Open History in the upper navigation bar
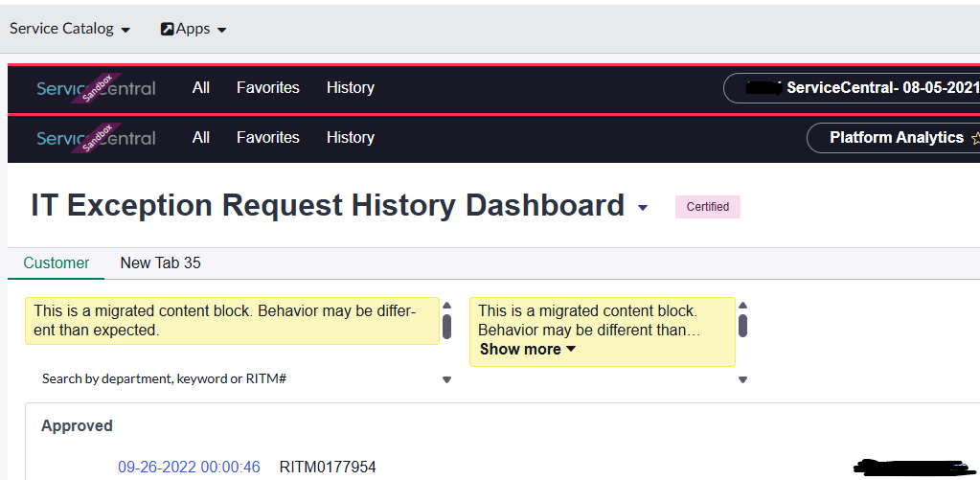The image size is (980, 480). tap(350, 88)
